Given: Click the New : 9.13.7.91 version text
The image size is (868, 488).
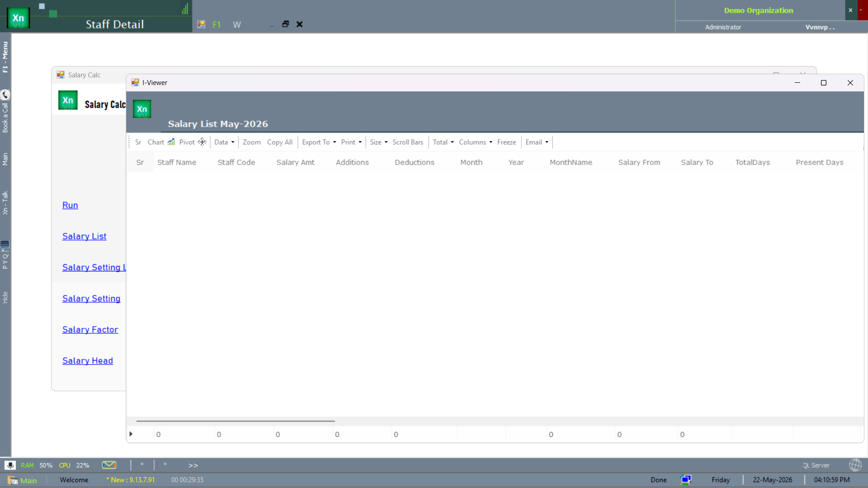Looking at the screenshot, I should [131, 480].
